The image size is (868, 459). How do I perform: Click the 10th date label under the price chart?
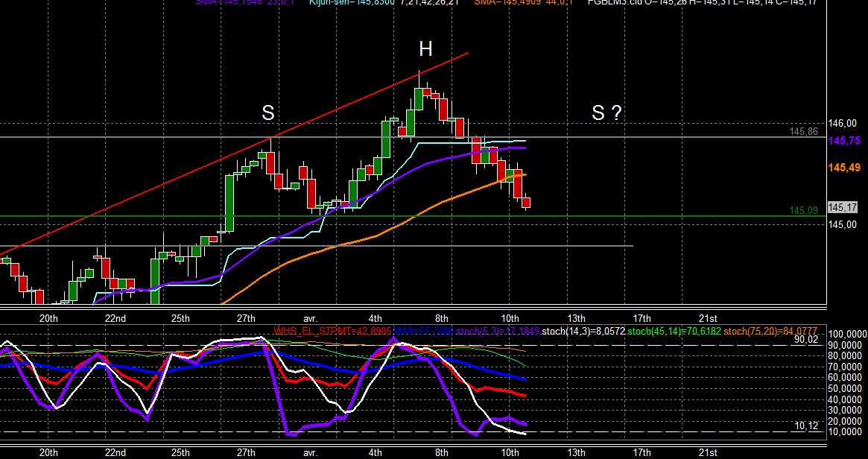[x=510, y=318]
